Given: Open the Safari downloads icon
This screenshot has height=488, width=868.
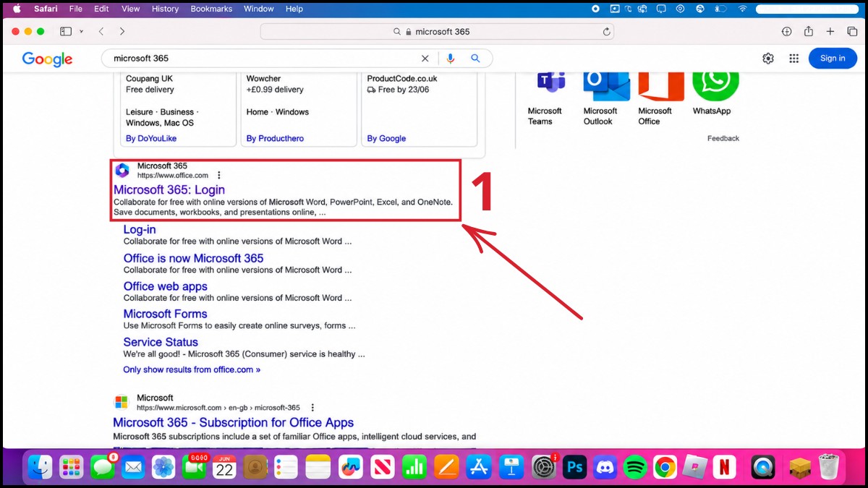Looking at the screenshot, I should (787, 32).
